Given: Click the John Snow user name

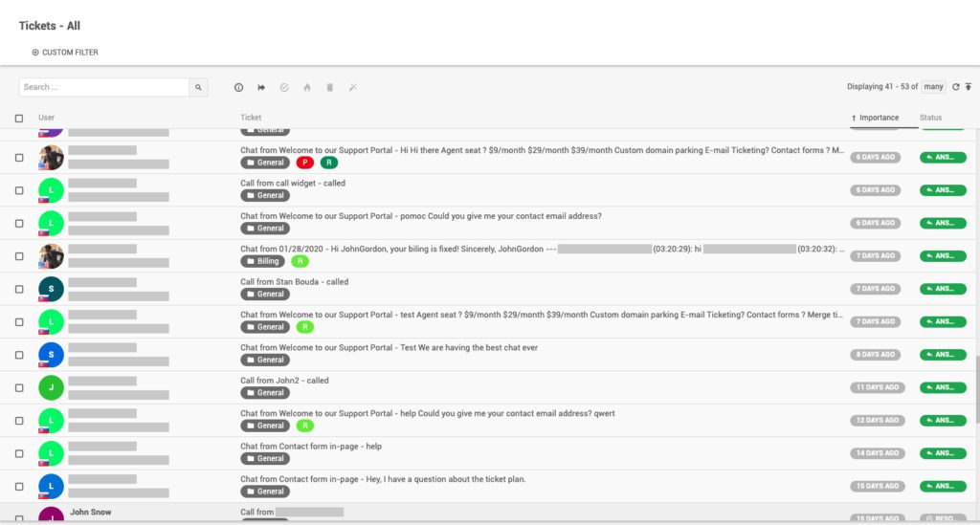Looking at the screenshot, I should coord(91,512).
